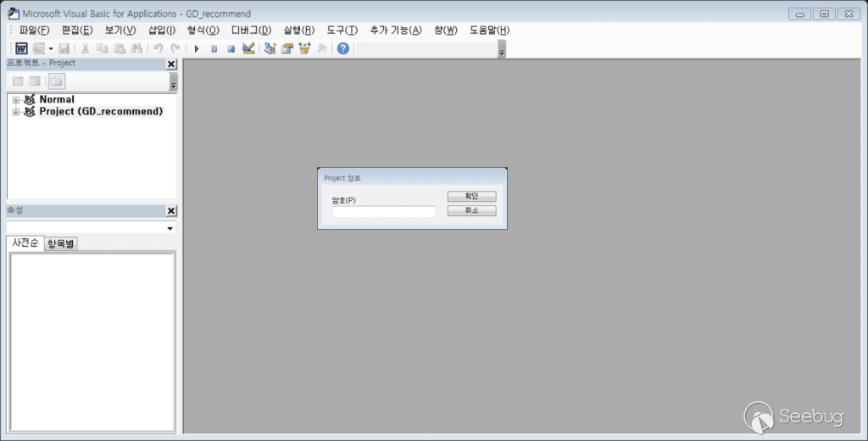Expand the Project (GD_recommend) node
Screen dimensions: 868x441
(16, 112)
